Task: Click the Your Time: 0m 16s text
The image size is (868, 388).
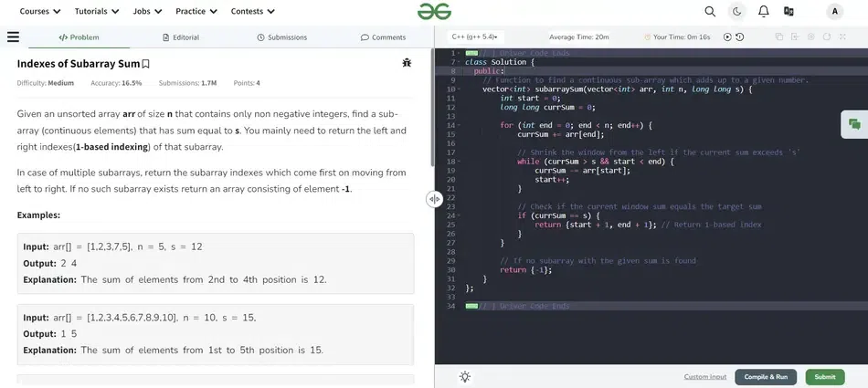Action: (682, 37)
